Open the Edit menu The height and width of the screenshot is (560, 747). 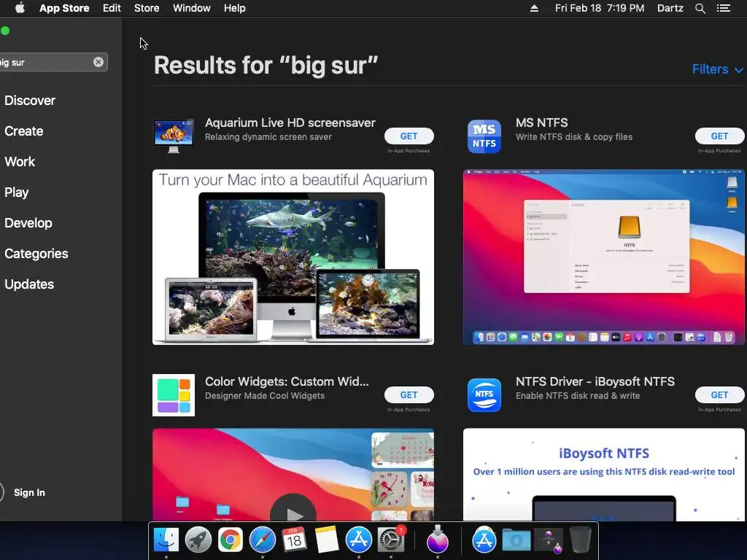pyautogui.click(x=112, y=8)
